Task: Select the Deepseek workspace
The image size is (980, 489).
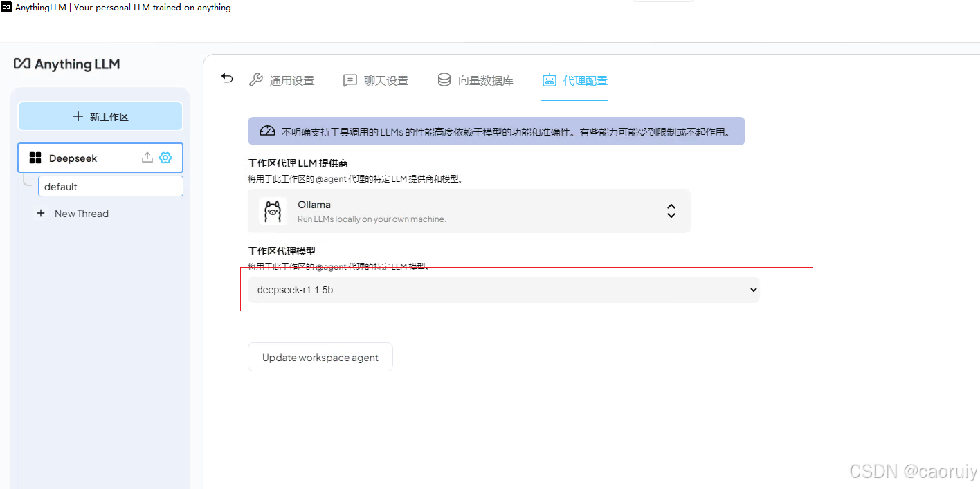Action: [100, 158]
